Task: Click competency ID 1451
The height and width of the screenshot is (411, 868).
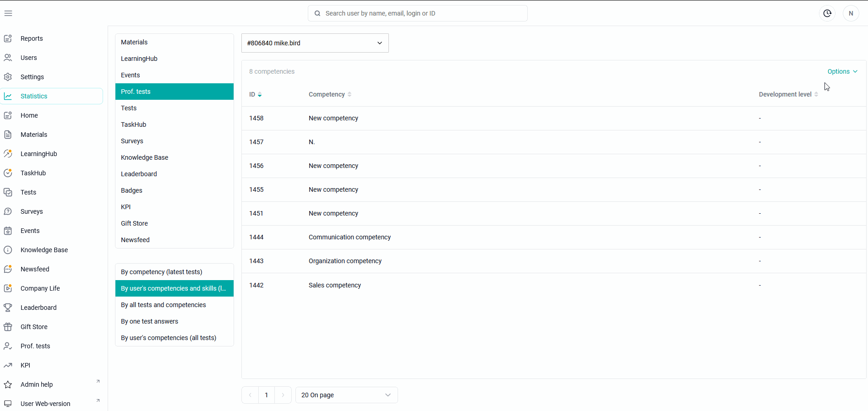Action: [257, 213]
